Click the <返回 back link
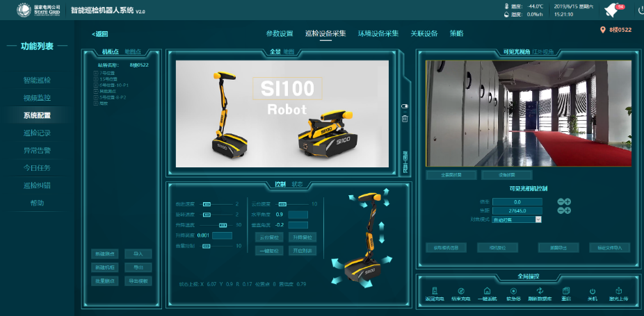This screenshot has height=316, width=644. 100,34
